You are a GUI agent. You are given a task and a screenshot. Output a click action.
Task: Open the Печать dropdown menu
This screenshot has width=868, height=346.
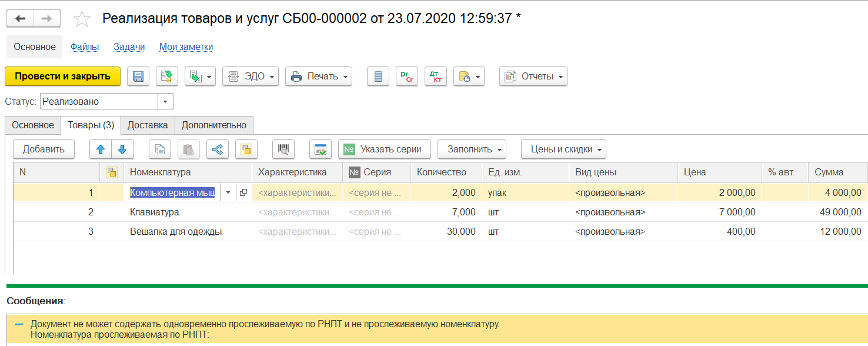coord(319,76)
